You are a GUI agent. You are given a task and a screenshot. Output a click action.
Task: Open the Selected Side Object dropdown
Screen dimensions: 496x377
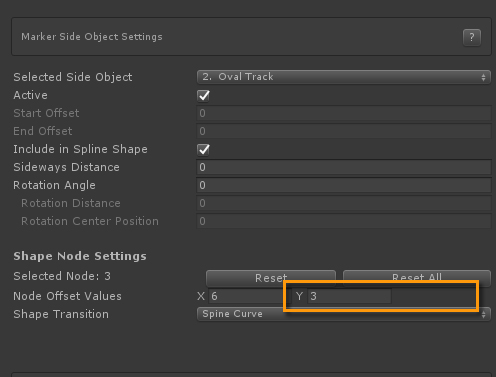tap(344, 77)
